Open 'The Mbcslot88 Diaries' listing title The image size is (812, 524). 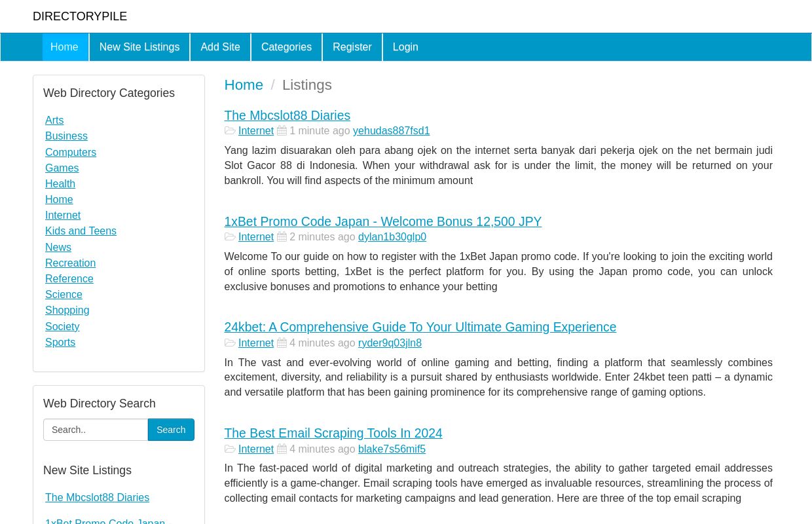click(287, 115)
